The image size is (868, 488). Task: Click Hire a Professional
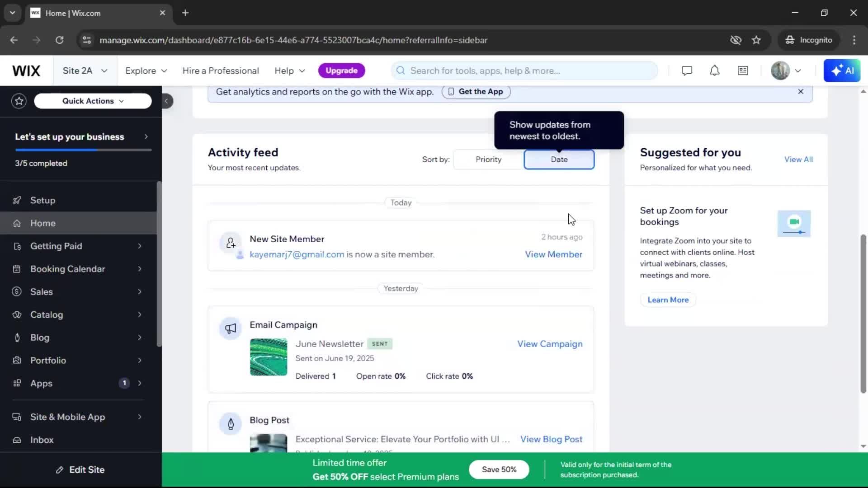(x=221, y=71)
